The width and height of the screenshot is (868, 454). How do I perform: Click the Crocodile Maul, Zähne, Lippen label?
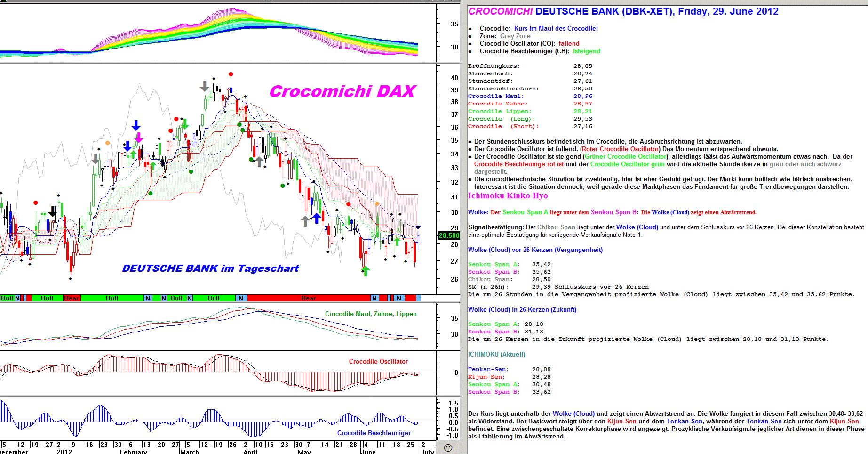pyautogui.click(x=371, y=314)
